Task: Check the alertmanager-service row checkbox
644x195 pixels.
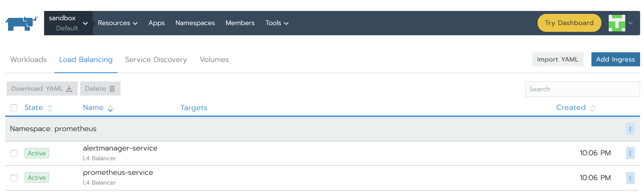Action: pyautogui.click(x=14, y=153)
